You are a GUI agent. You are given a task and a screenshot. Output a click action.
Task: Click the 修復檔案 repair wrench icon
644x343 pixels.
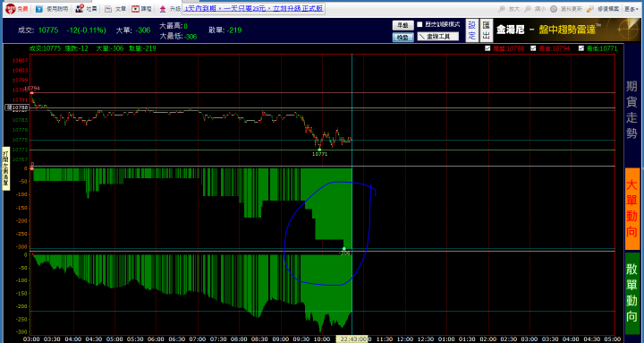coord(590,9)
